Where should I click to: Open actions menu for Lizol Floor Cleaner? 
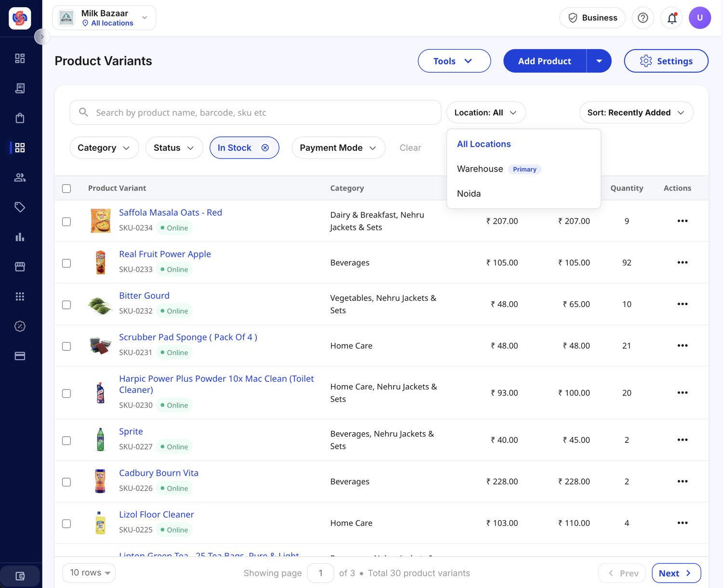tap(683, 522)
